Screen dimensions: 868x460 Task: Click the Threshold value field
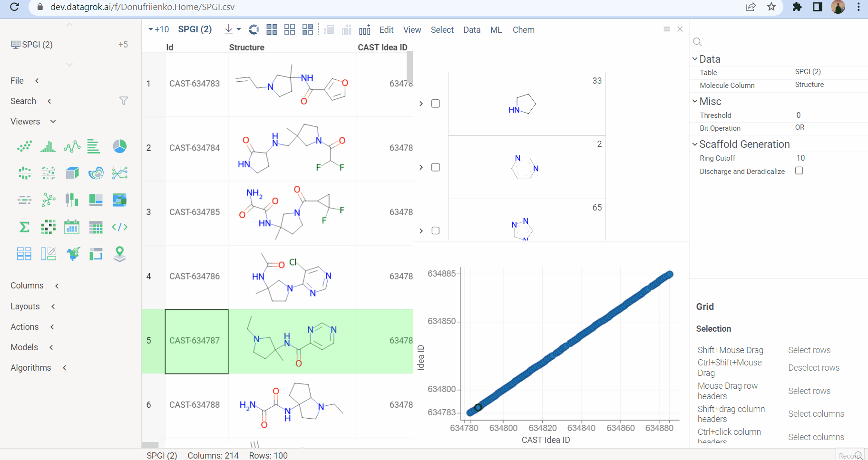click(x=798, y=115)
